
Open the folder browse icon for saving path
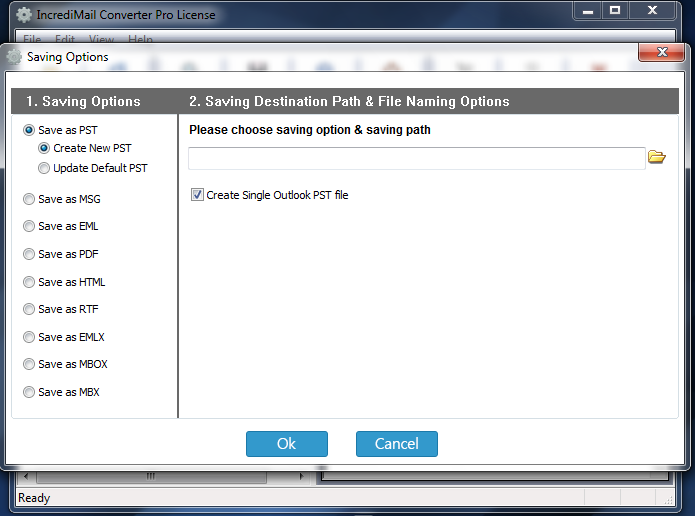pos(656,157)
